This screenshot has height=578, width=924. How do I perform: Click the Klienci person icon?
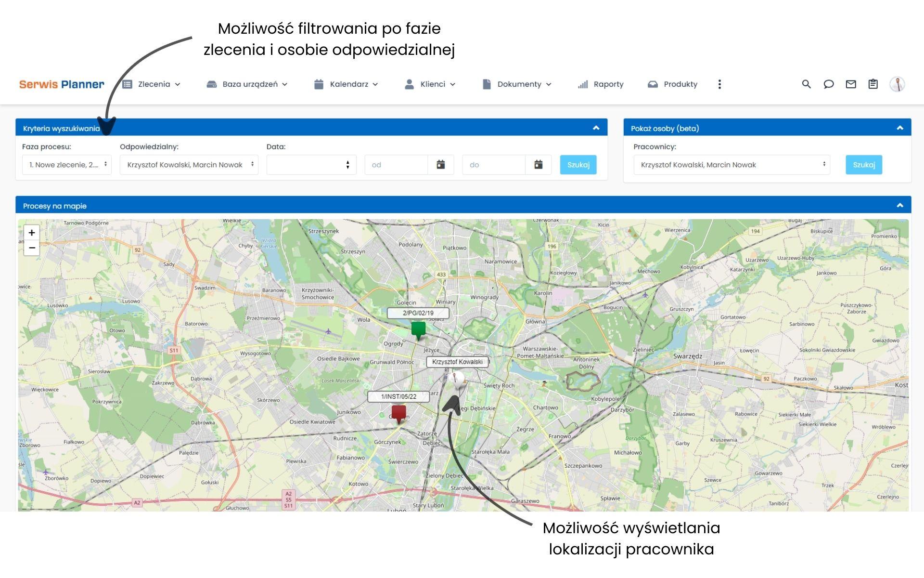pyautogui.click(x=409, y=84)
